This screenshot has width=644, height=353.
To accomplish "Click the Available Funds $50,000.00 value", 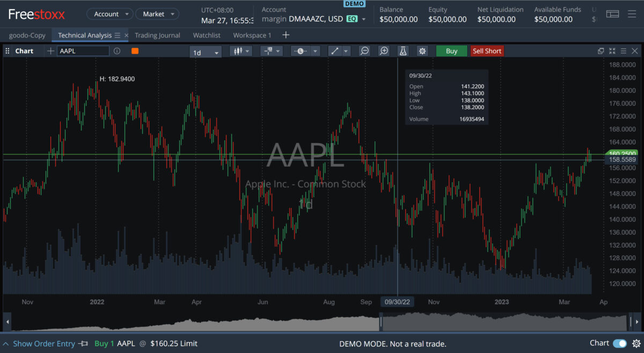I will pos(553,19).
